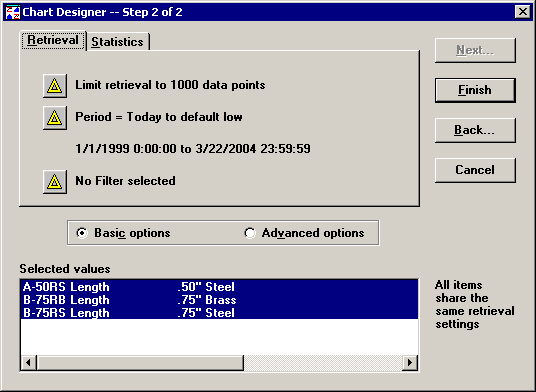536x392 pixels.
Task: Click the scrollbar track right of thumb
Action: pyautogui.click(x=323, y=362)
